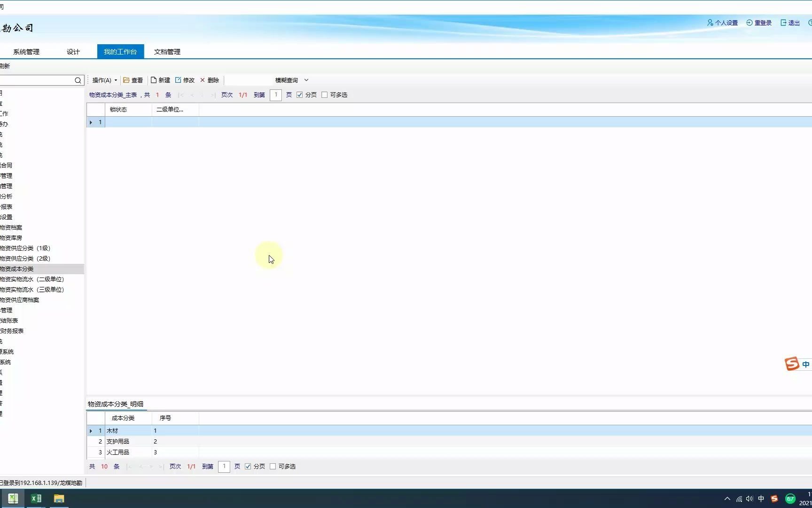Select the 木材 row in detail table
Image resolution: width=812 pixels, height=508 pixels.
[449, 431]
